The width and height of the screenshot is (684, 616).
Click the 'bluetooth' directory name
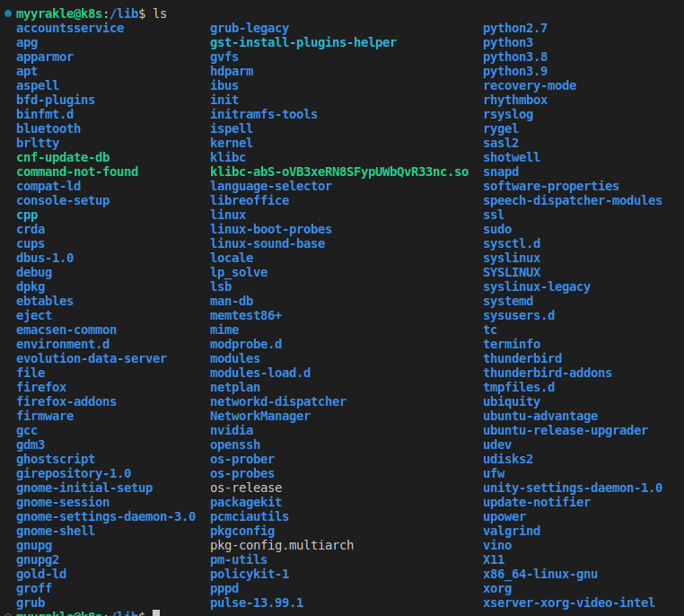click(48, 128)
